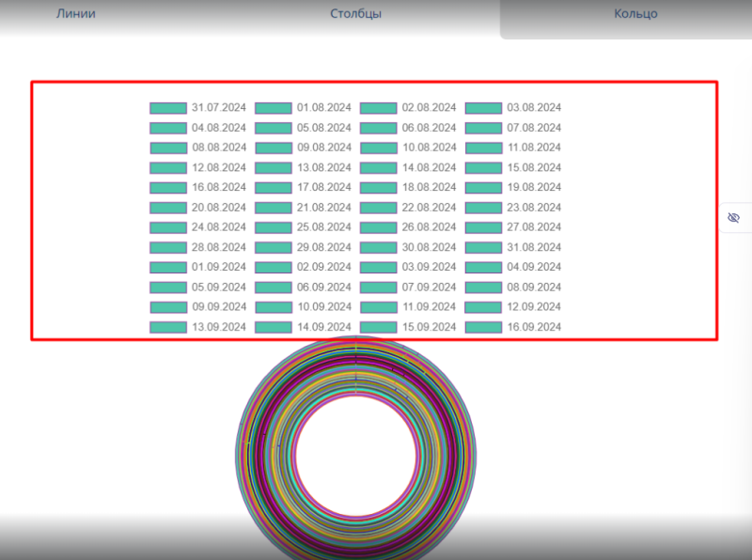Click the color swatch beside 26.08.2024

click(x=379, y=227)
